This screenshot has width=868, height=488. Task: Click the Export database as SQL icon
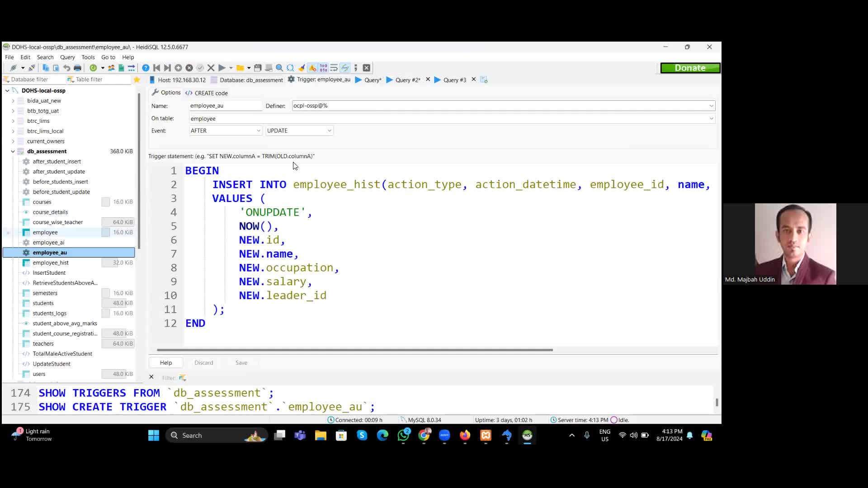(121, 68)
